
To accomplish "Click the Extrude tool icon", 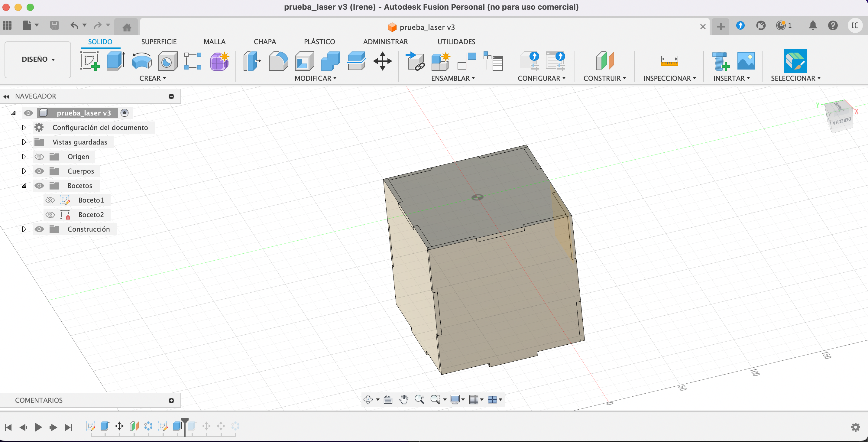I will tap(115, 61).
